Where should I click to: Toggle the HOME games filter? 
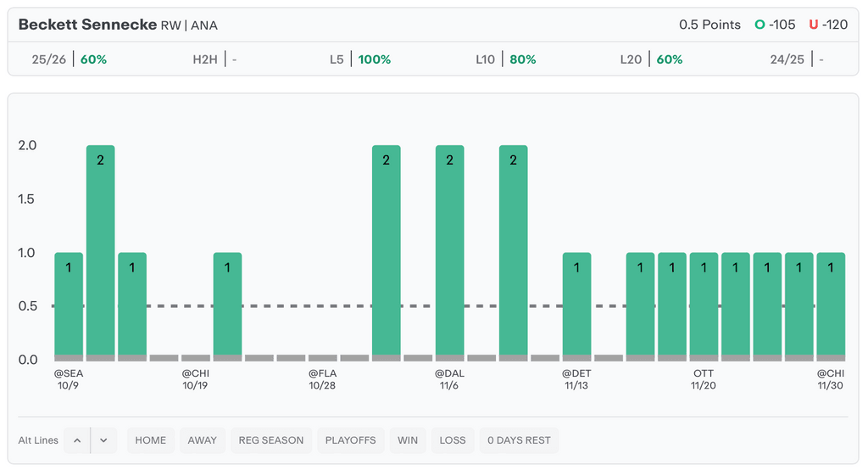tap(151, 440)
